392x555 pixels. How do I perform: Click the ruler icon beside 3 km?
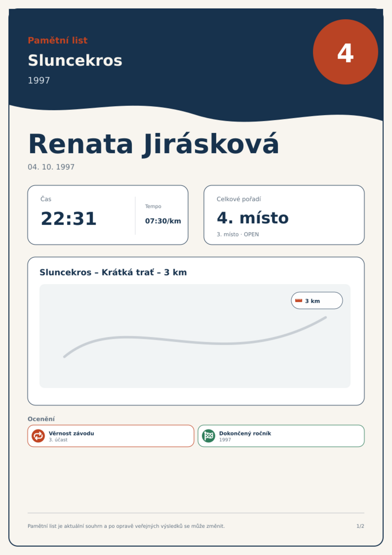(299, 300)
